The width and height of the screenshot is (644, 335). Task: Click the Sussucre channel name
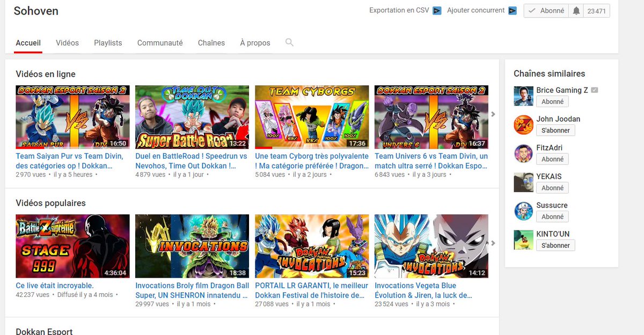(x=552, y=205)
